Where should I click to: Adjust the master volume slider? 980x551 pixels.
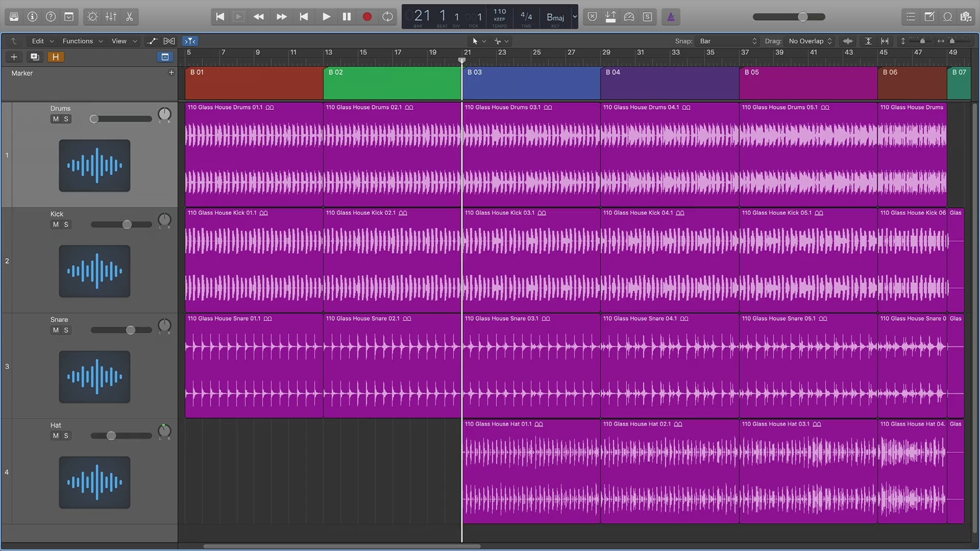coord(789,17)
